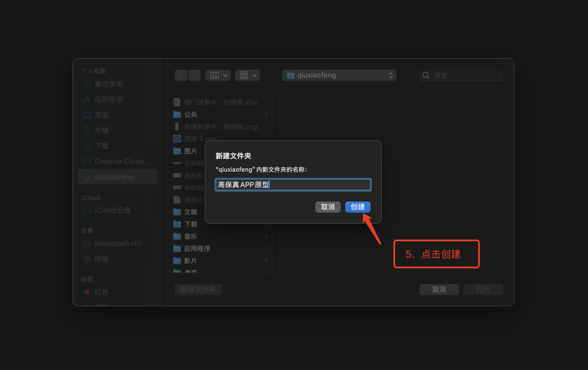Open iCloud云盘 in the sidebar

coord(112,210)
